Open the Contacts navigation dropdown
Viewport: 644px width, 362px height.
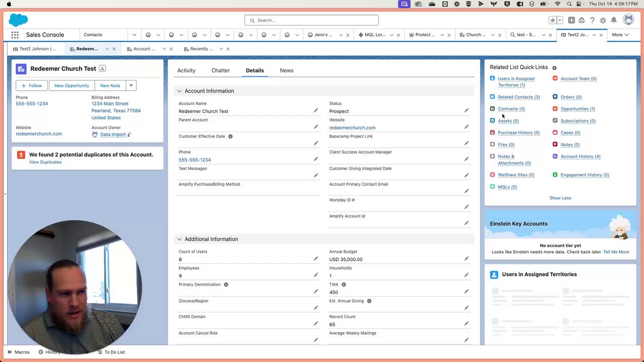134,35
